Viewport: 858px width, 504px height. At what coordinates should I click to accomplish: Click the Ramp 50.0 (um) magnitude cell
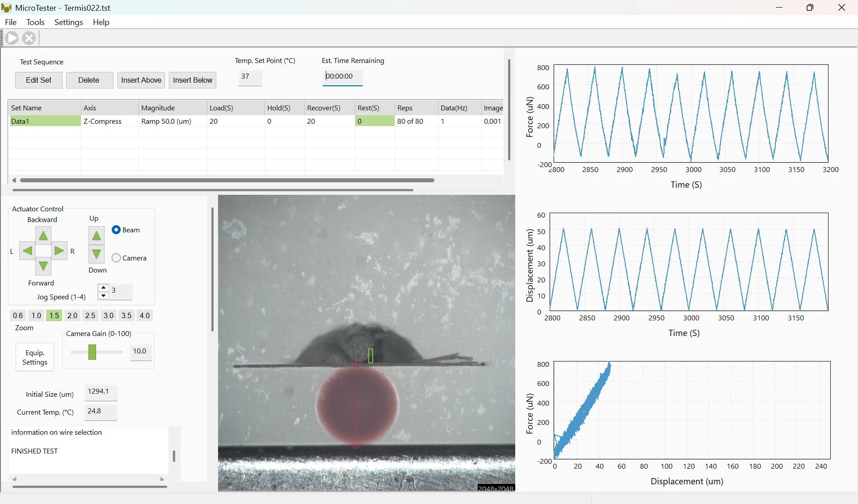click(x=172, y=121)
